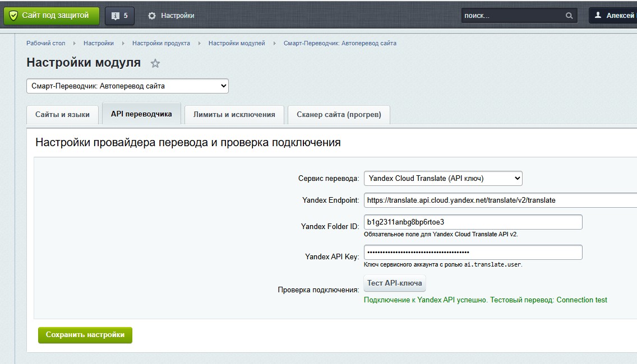Open the module selection dropdown Смарт-Переводчик
Screen dimensions: 637x364
click(x=127, y=86)
